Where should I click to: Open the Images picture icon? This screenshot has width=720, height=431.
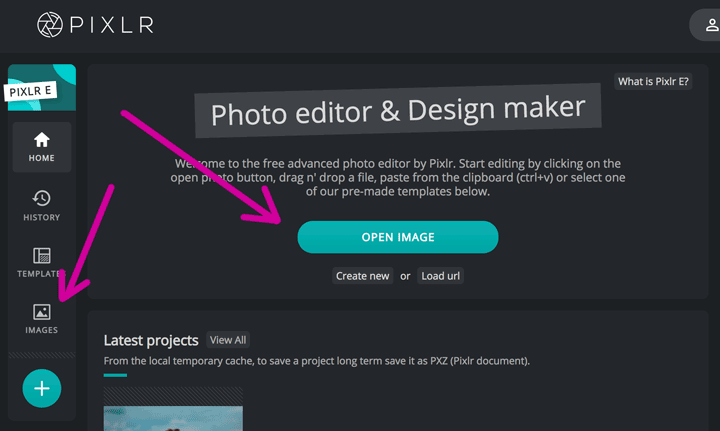click(41, 313)
